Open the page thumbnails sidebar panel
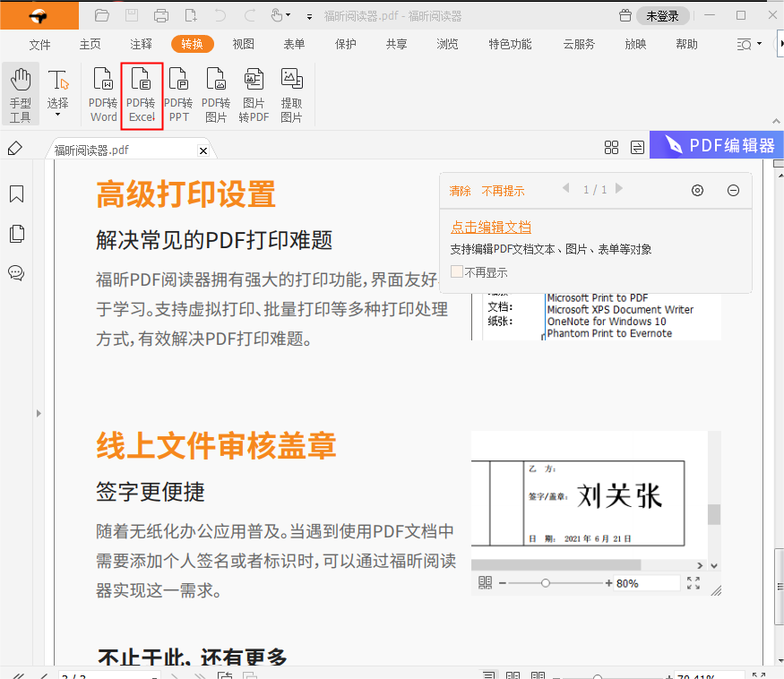 (x=16, y=233)
